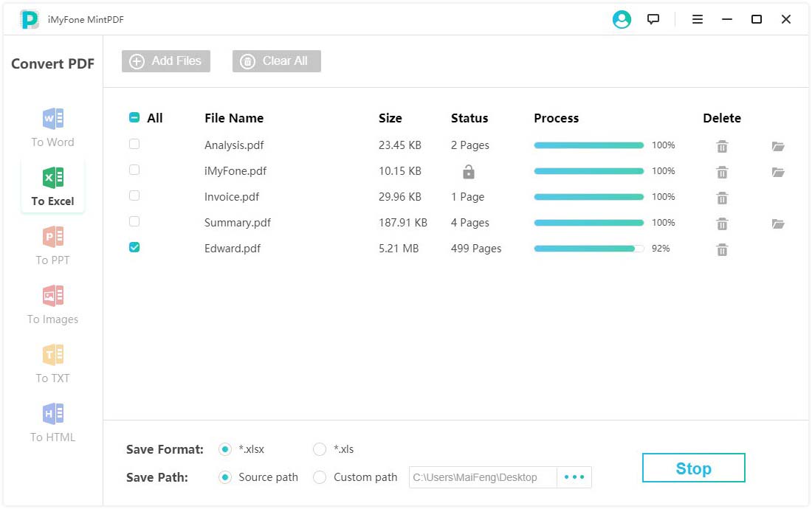Viewport: 812px width, 509px height.
Task: Check the iMyFone.pdf checkbox
Action: click(x=134, y=170)
